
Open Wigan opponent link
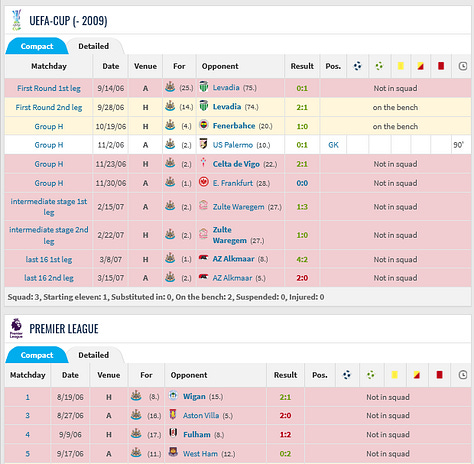click(194, 396)
